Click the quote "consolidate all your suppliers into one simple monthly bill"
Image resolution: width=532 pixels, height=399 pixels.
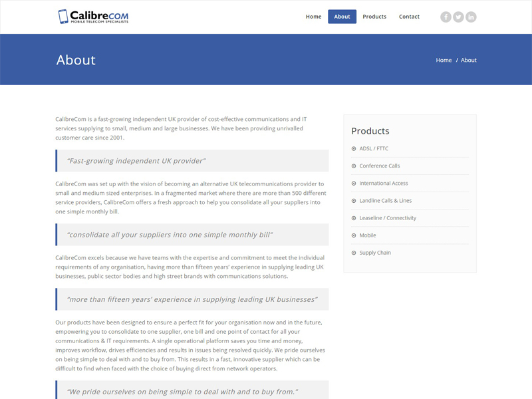[170, 235]
